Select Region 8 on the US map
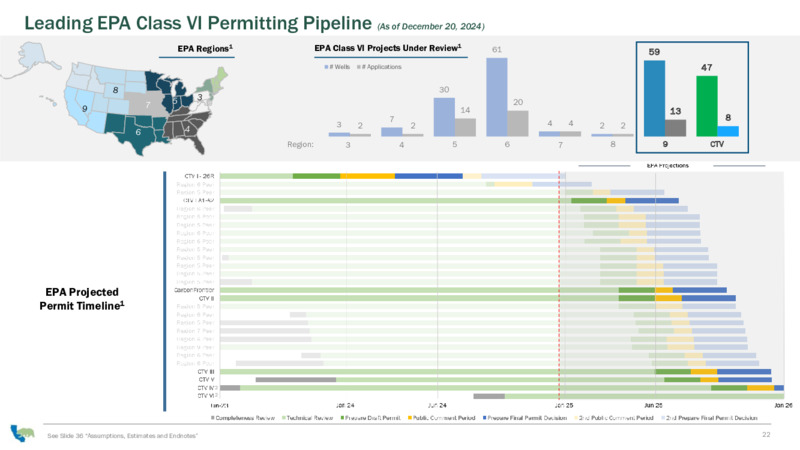This screenshot has height=450, width=800. [x=116, y=89]
